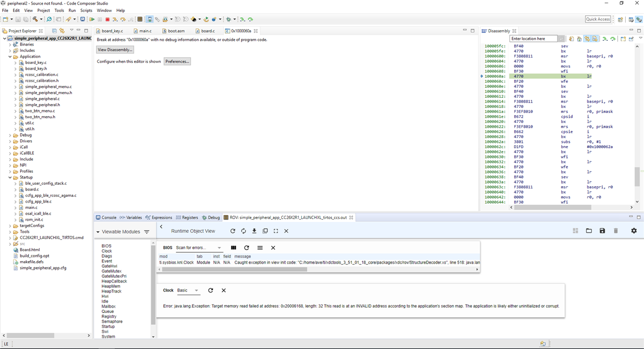Select HeapTrack module in Viewable Modules
644x349 pixels.
112,291
